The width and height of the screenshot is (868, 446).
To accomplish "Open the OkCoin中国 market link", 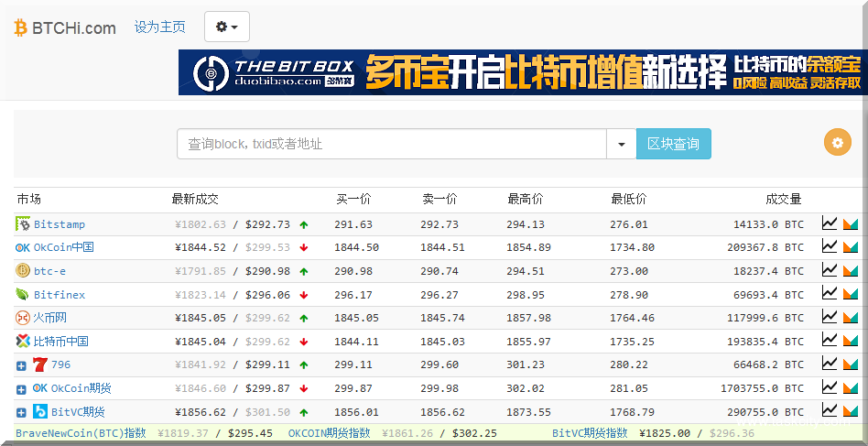I will 64,246.
